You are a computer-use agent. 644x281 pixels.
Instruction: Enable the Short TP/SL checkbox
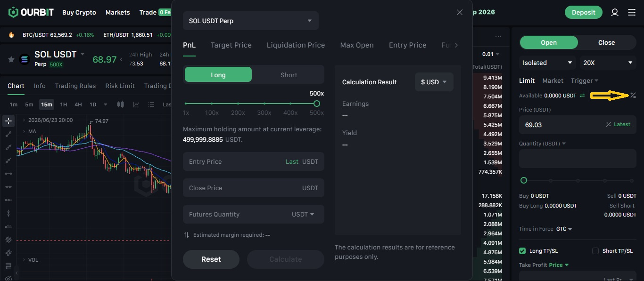coord(595,251)
